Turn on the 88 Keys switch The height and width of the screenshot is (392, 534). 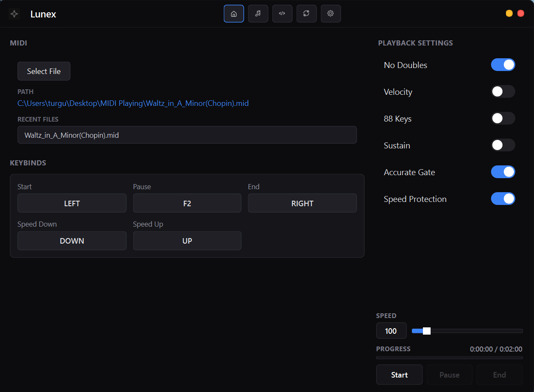coord(503,118)
